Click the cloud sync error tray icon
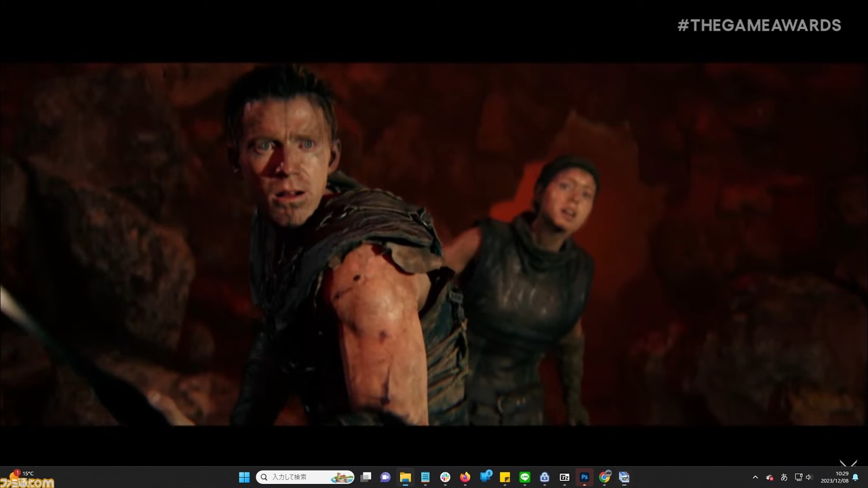Screen dimensions: 868x488 coord(770,477)
